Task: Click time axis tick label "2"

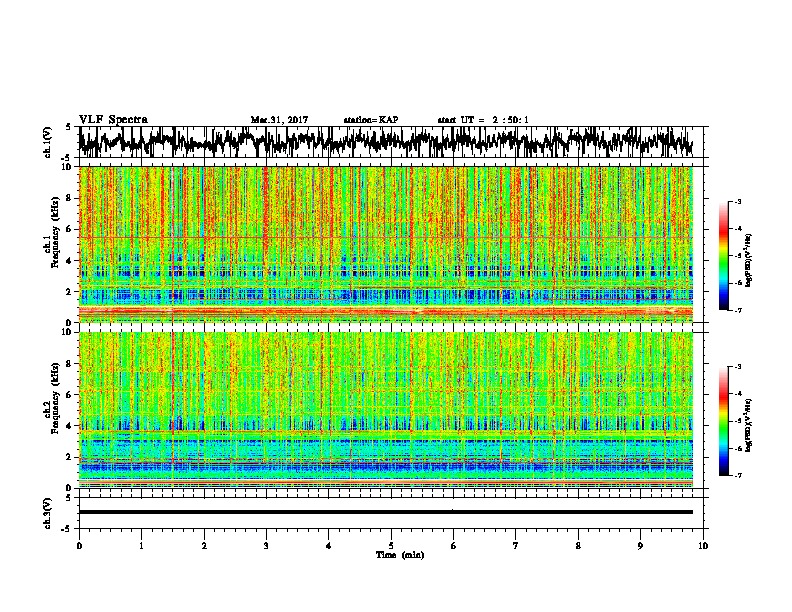Action: pyautogui.click(x=204, y=546)
